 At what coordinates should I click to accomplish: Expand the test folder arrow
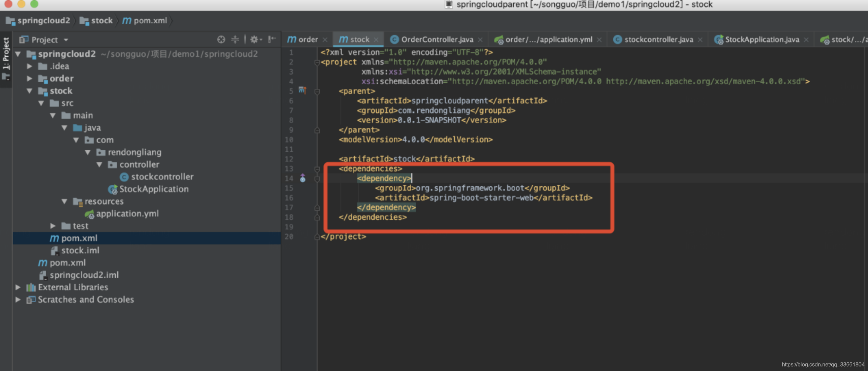[x=53, y=226]
